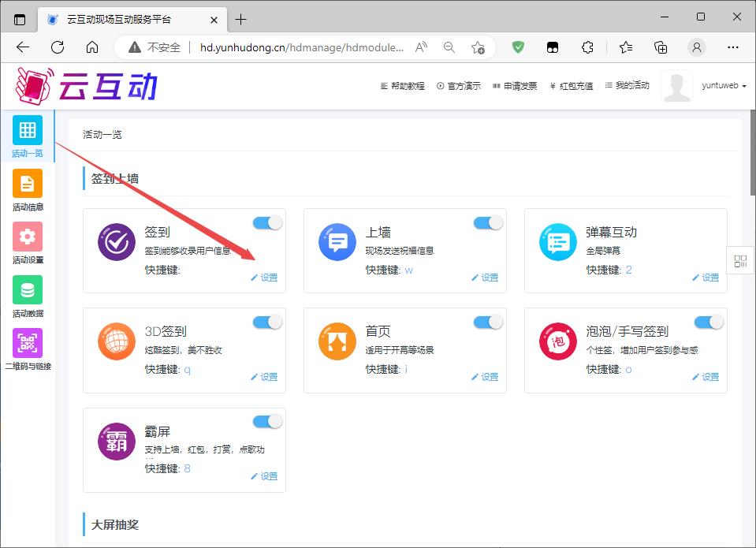Open the browser settings ellipsis menu
The width and height of the screenshot is (756, 548).
pyautogui.click(x=733, y=47)
